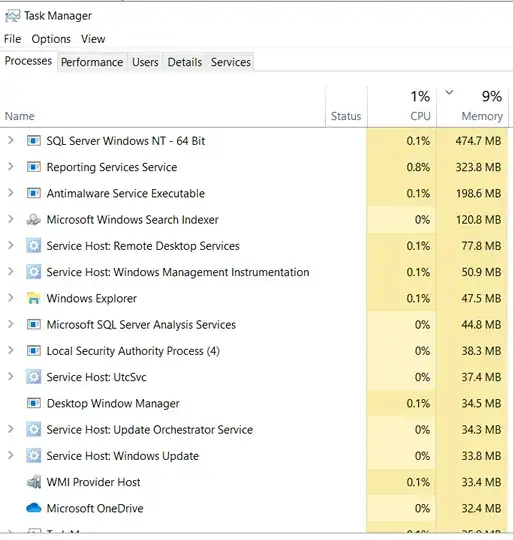
Task: Click the Desktop Window Manager icon
Action: click(34, 403)
